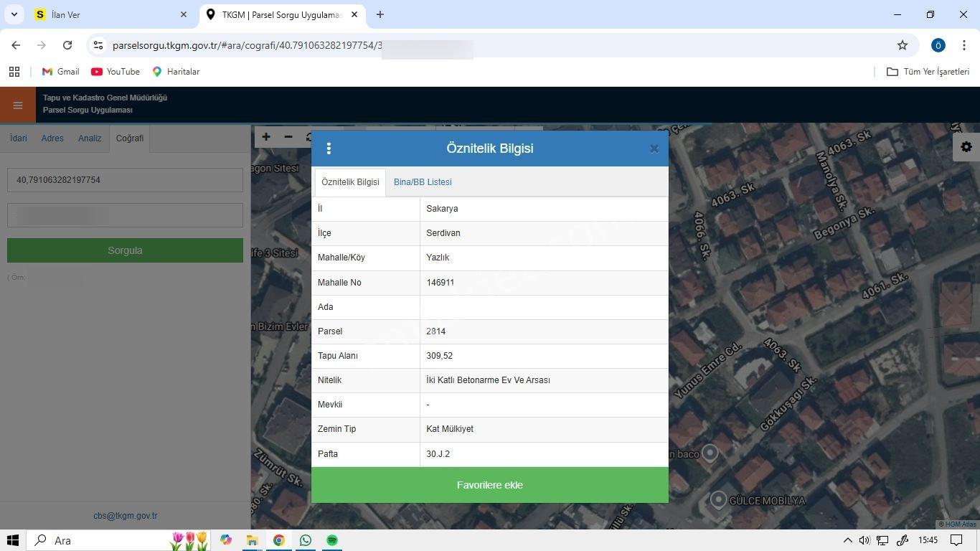
Task: Open the tab search dropdown arrow
Action: click(14, 14)
